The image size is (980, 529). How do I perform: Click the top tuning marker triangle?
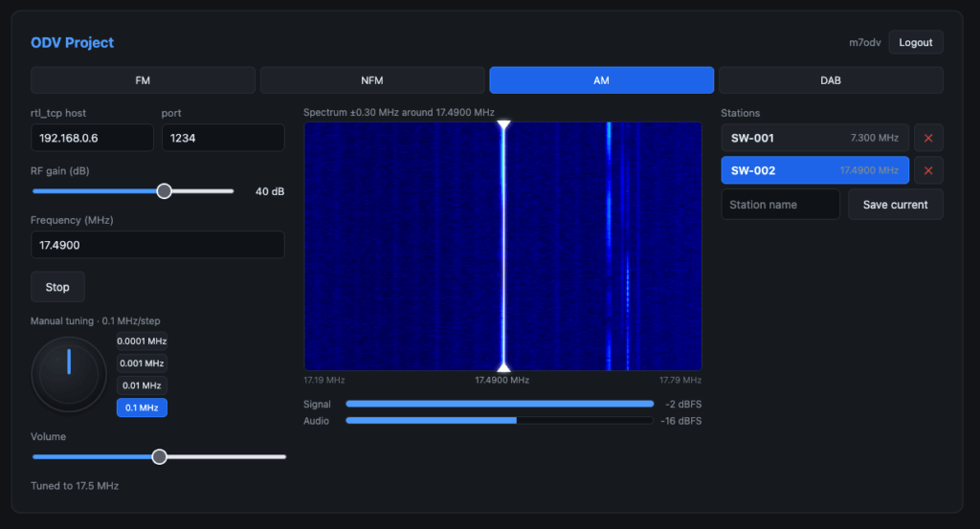click(503, 125)
